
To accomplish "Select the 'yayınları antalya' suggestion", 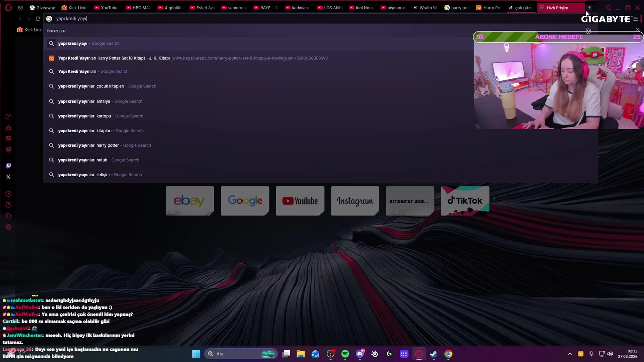I will pyautogui.click(x=320, y=101).
